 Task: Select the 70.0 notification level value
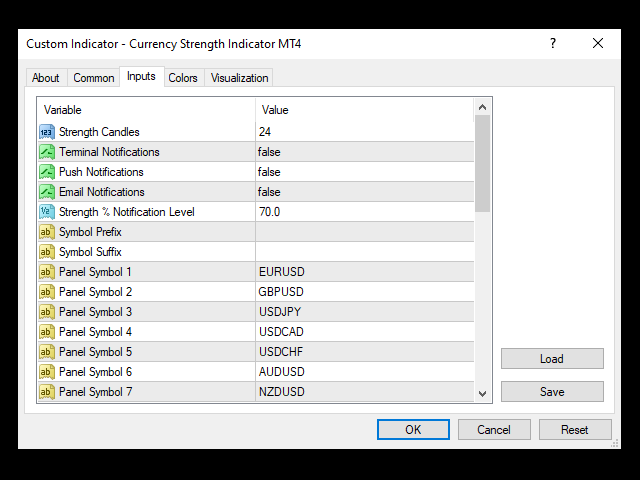(x=364, y=212)
